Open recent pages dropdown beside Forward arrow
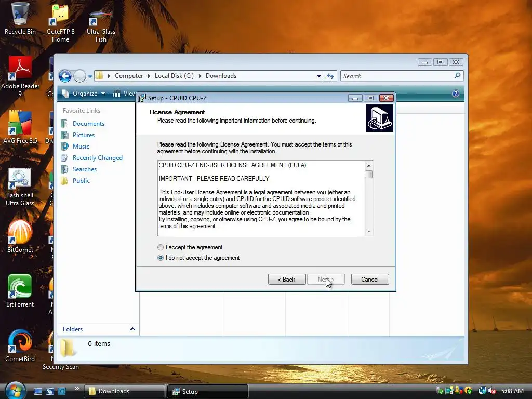532x399 pixels. coord(90,76)
